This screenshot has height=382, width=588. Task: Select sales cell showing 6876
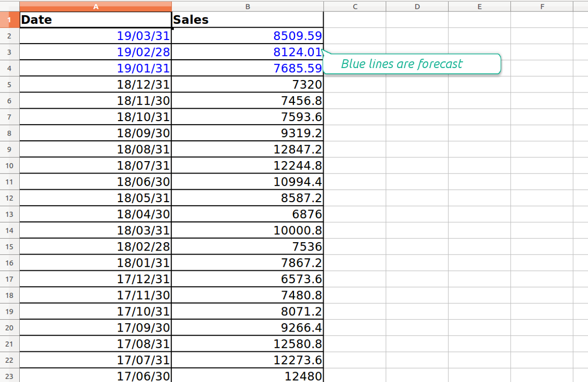tap(248, 214)
